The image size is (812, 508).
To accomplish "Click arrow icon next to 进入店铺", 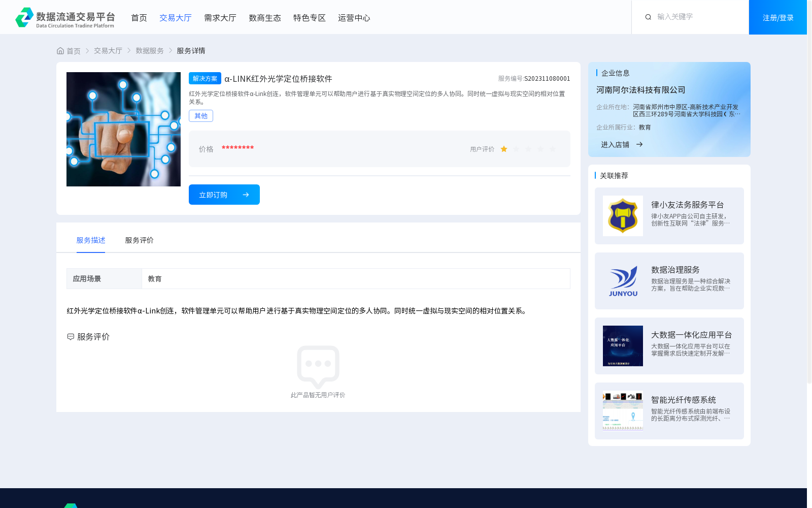I will click(x=639, y=144).
